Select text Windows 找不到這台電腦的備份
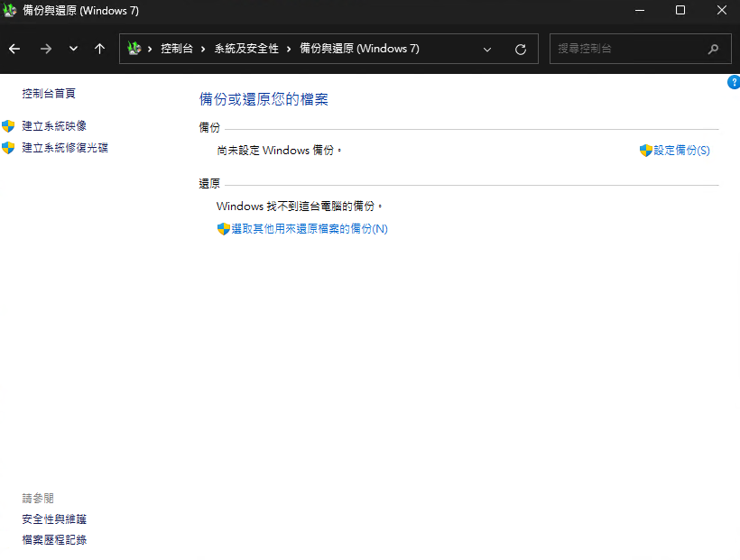This screenshot has height=560, width=740. tap(299, 207)
